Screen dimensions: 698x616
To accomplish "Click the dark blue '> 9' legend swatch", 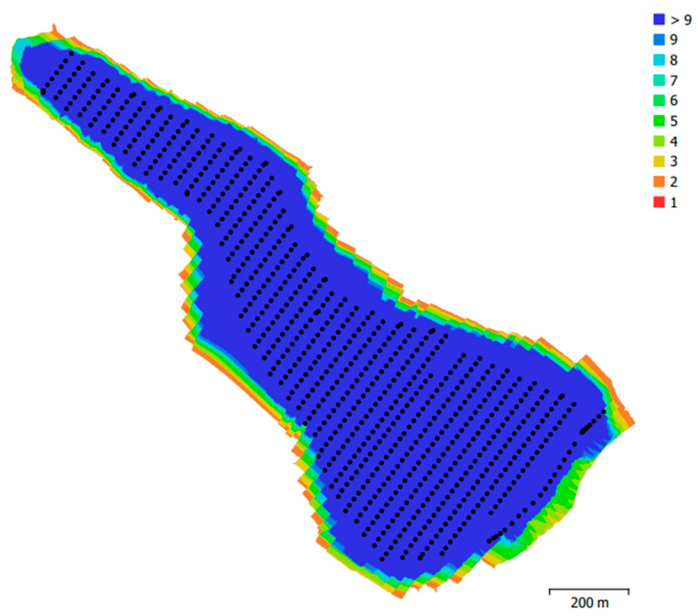I will point(658,20).
